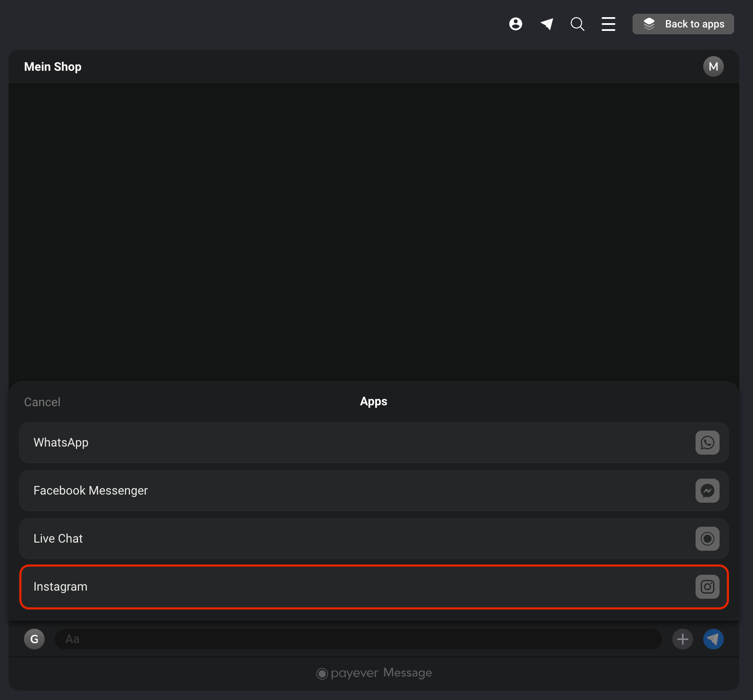Focus the Aa message input field
The width and height of the screenshot is (753, 700).
tap(358, 639)
